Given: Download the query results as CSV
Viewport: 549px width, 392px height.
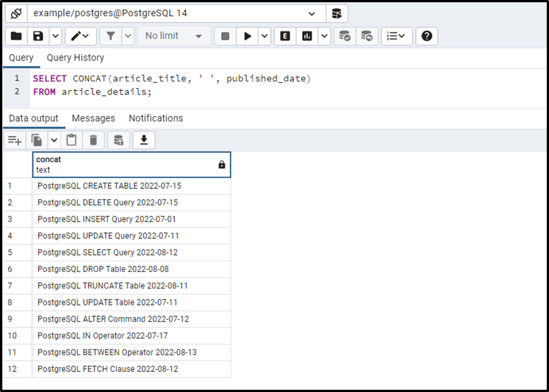Looking at the screenshot, I should [x=144, y=140].
